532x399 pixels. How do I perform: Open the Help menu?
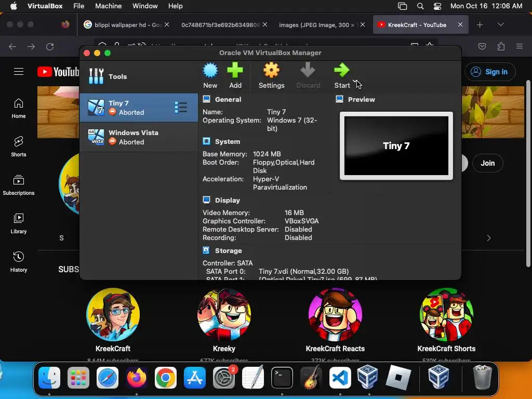click(176, 6)
